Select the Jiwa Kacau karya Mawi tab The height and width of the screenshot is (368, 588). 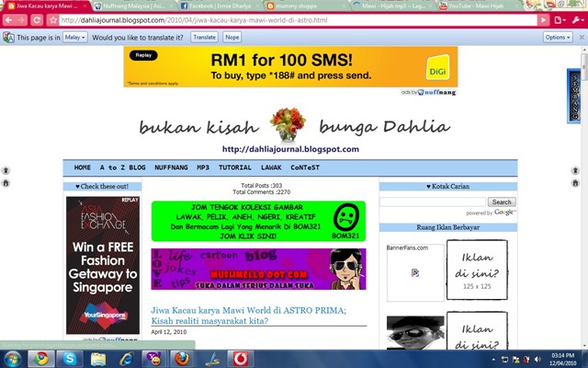tap(47, 6)
